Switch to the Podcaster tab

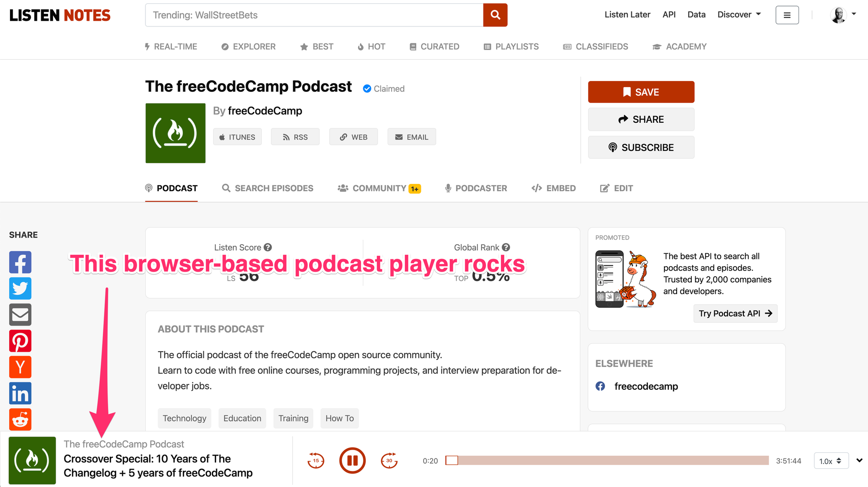tap(474, 188)
